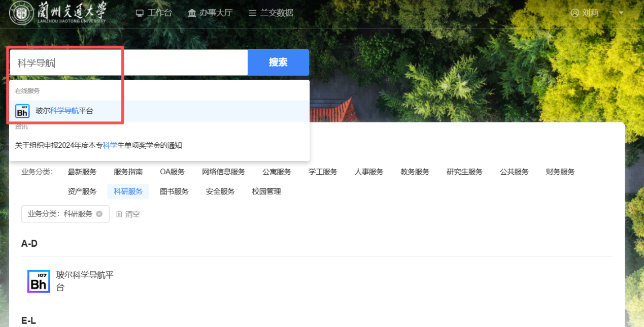Screen dimensions: 644x327
Task: Switch to the 资产服务 category
Action: pos(82,191)
